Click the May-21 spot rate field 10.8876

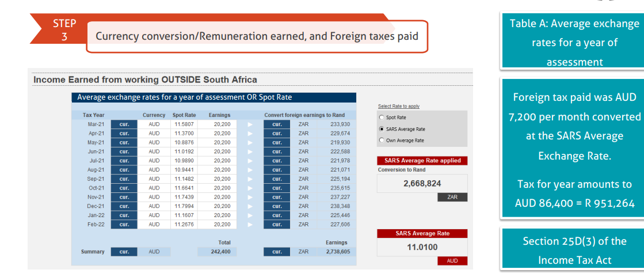click(184, 142)
